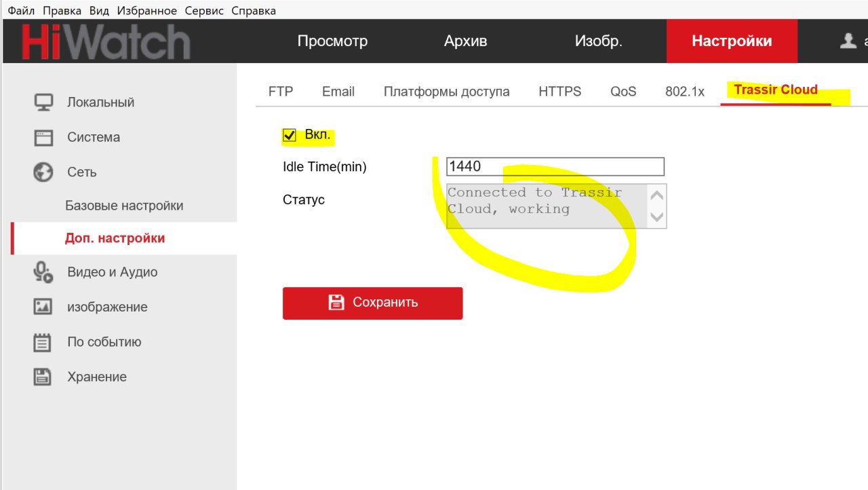Click the user account icon in header
868x490 pixels.
click(848, 41)
